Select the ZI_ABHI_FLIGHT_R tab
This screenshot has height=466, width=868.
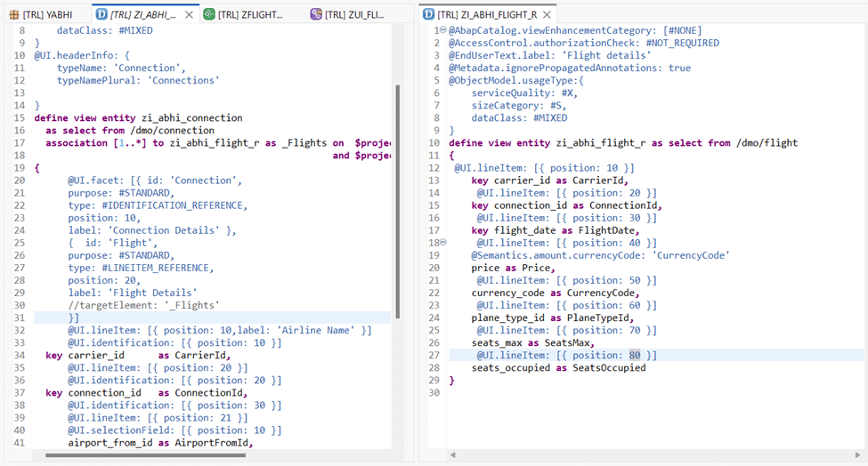pos(485,15)
